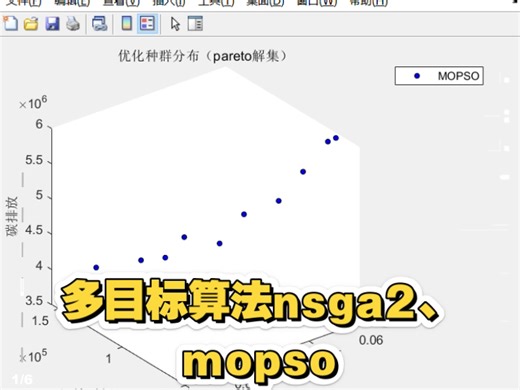This screenshot has width=520, height=390.
Task: Select the lowest-left data point near tick 4
Action: 96,267
